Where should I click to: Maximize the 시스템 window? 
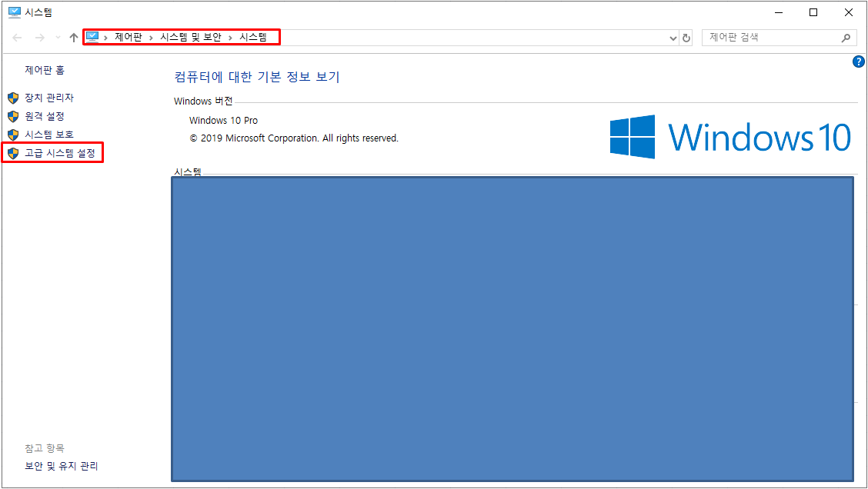[813, 12]
